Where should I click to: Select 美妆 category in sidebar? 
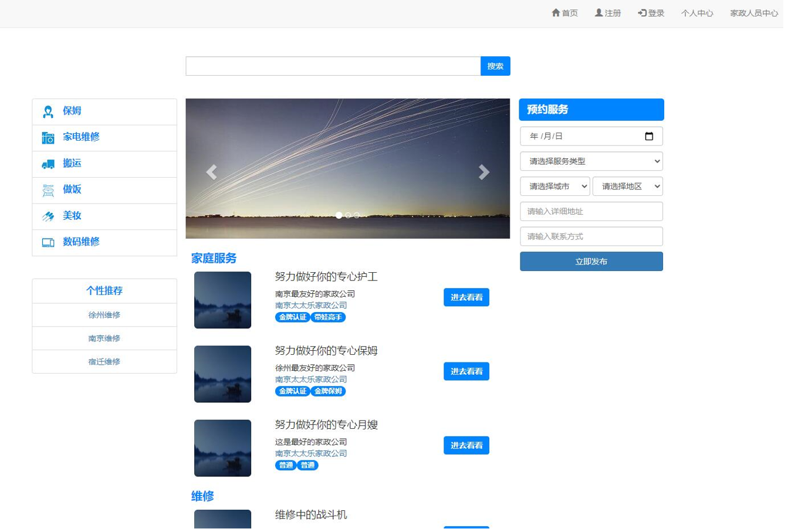(105, 217)
